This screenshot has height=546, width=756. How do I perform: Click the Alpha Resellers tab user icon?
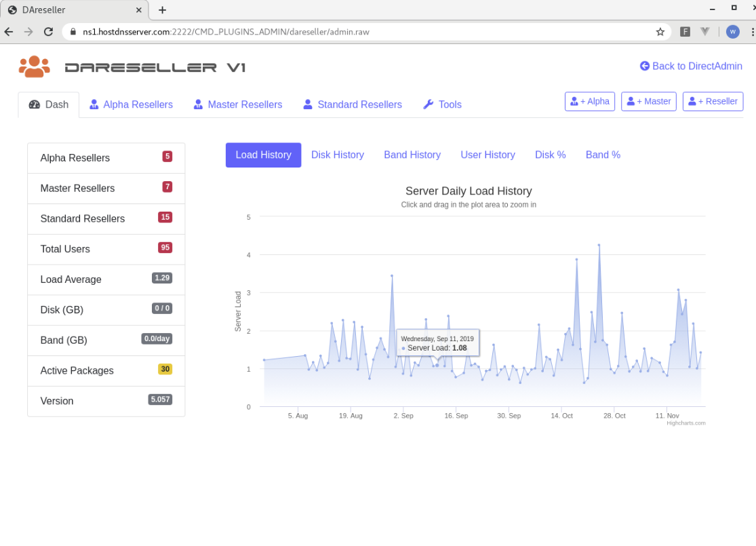[x=94, y=104]
